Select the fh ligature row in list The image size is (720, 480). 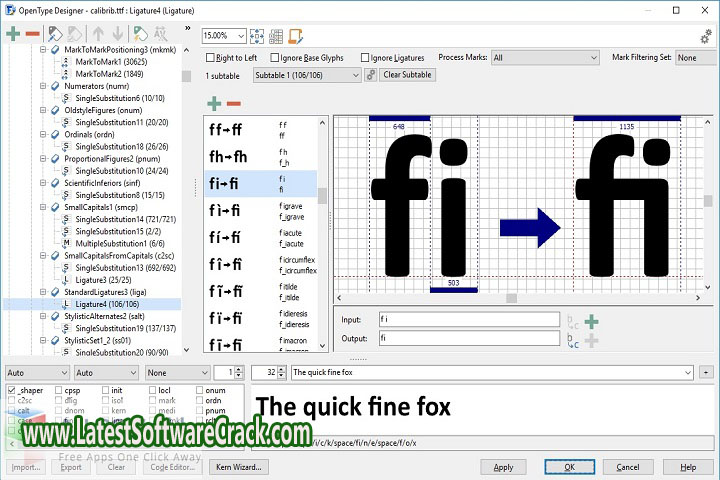[x=261, y=157]
